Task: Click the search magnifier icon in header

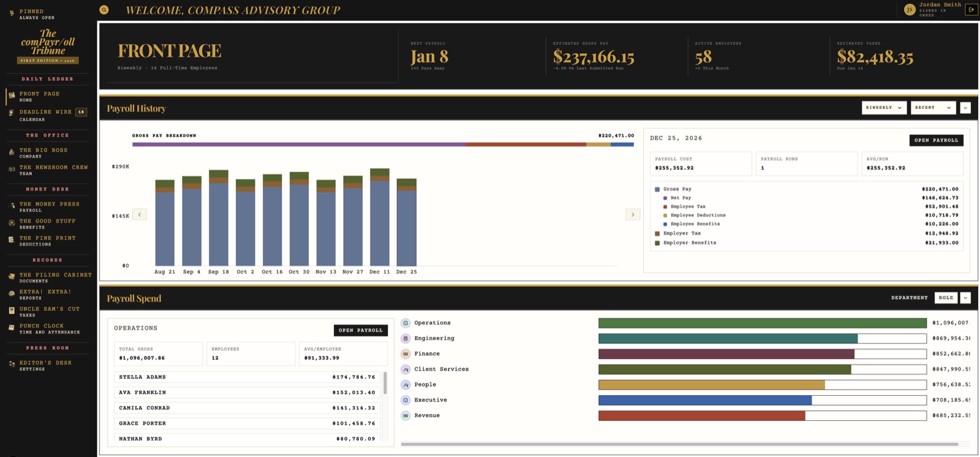Action: click(x=104, y=10)
